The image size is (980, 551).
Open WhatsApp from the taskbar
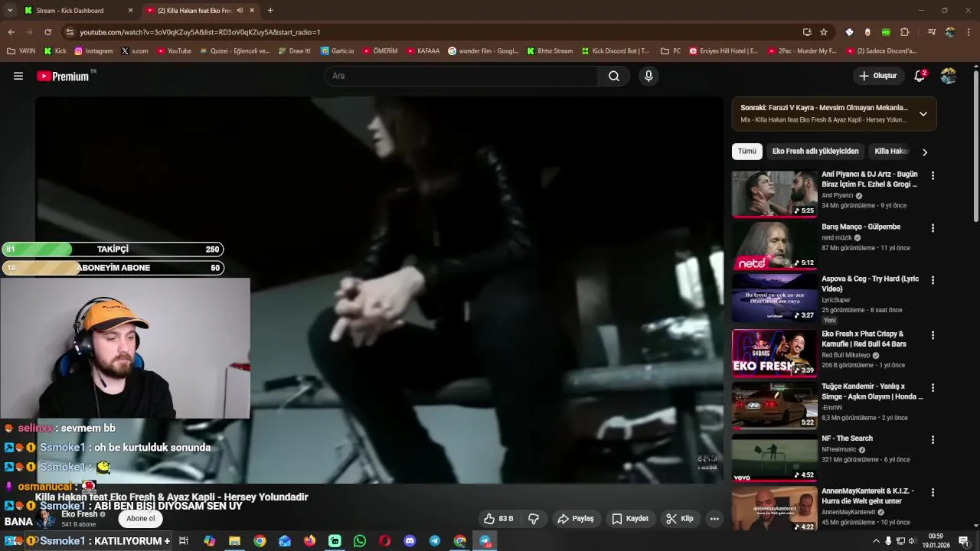coord(360,541)
